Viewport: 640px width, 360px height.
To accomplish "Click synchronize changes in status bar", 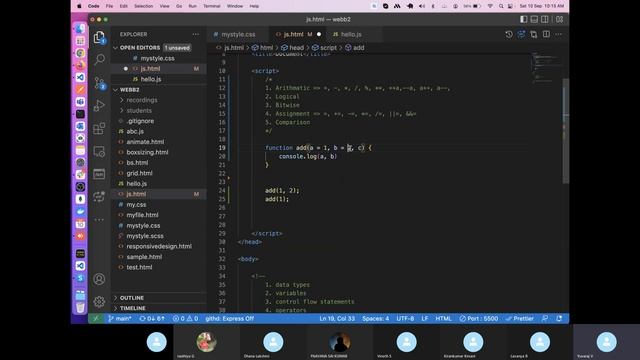I will point(152,318).
